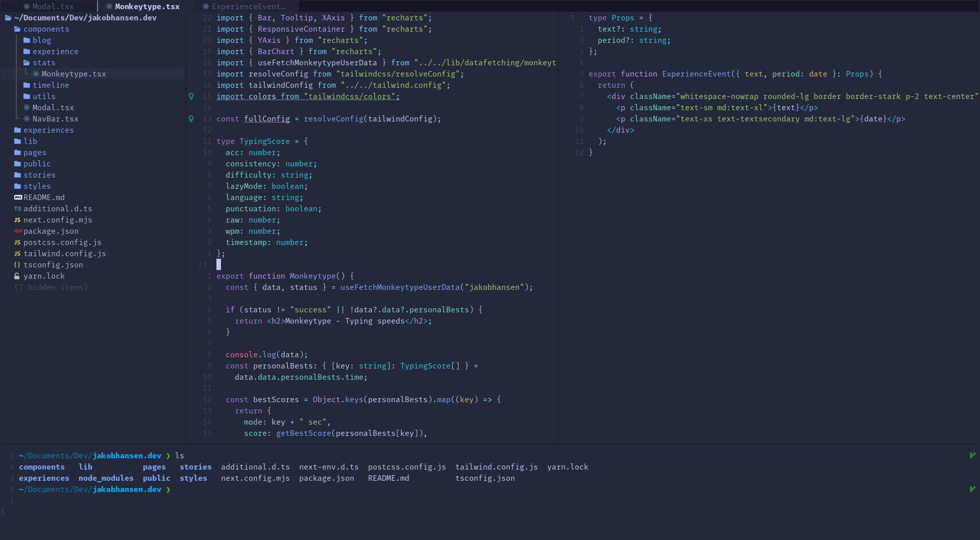The height and width of the screenshot is (540, 980).
Task: Click React icon beside Monkeytype.tsx in tree
Action: coord(36,74)
